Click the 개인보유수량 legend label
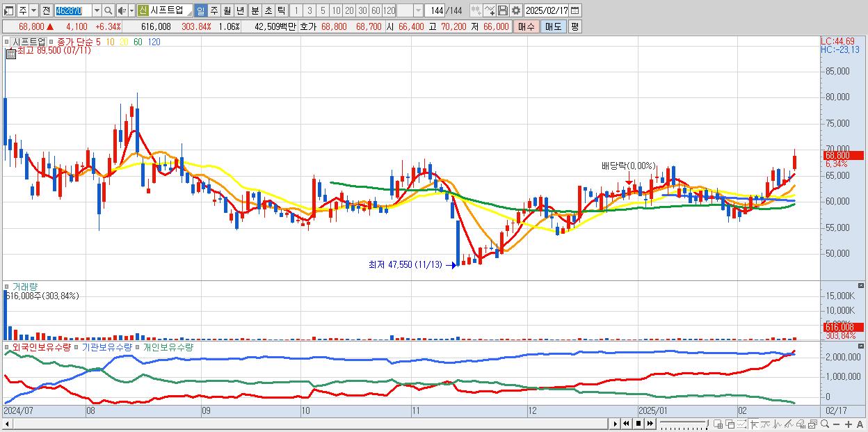Screen dimensions: 868x432 (x=168, y=346)
